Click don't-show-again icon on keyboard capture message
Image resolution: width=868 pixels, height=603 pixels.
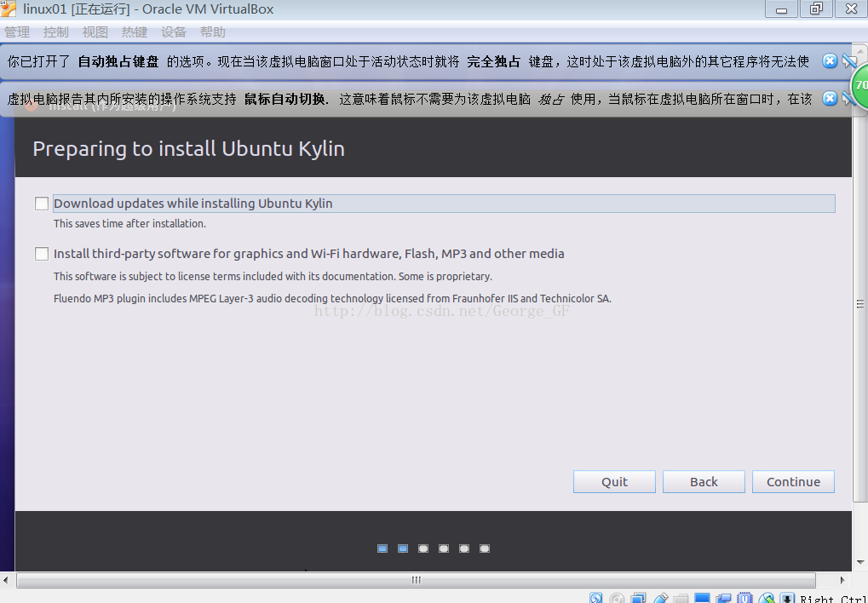coord(848,61)
